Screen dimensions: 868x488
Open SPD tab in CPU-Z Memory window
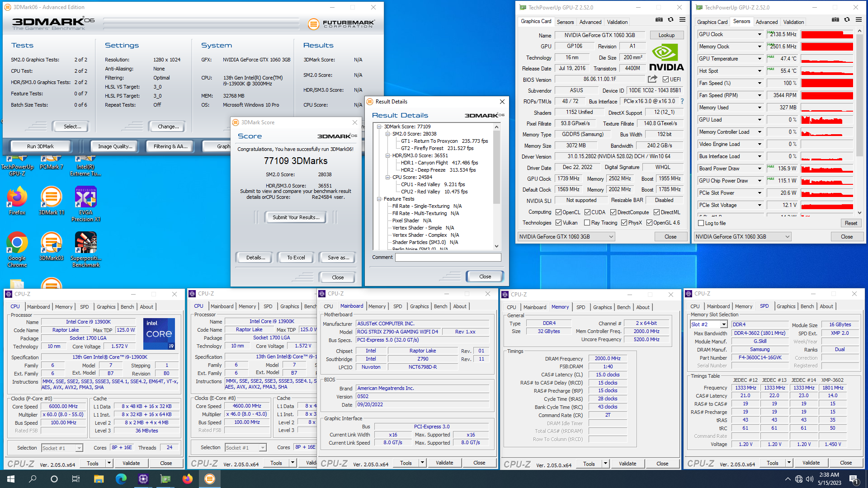581,307
